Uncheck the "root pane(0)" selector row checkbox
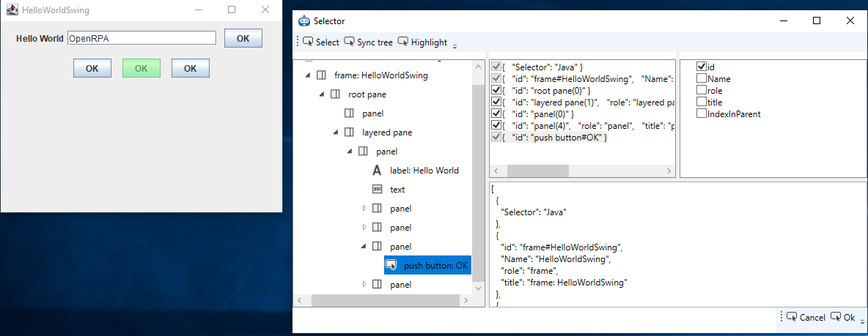 tap(496, 90)
